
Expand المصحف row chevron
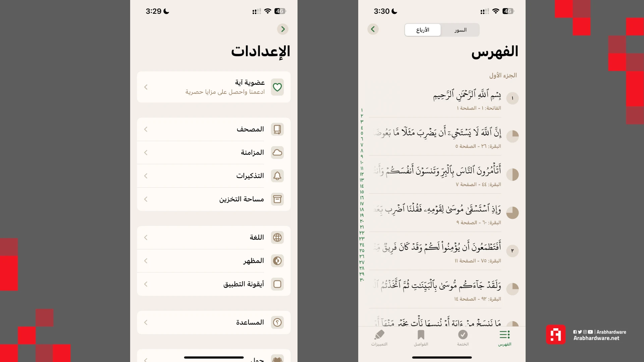click(146, 129)
